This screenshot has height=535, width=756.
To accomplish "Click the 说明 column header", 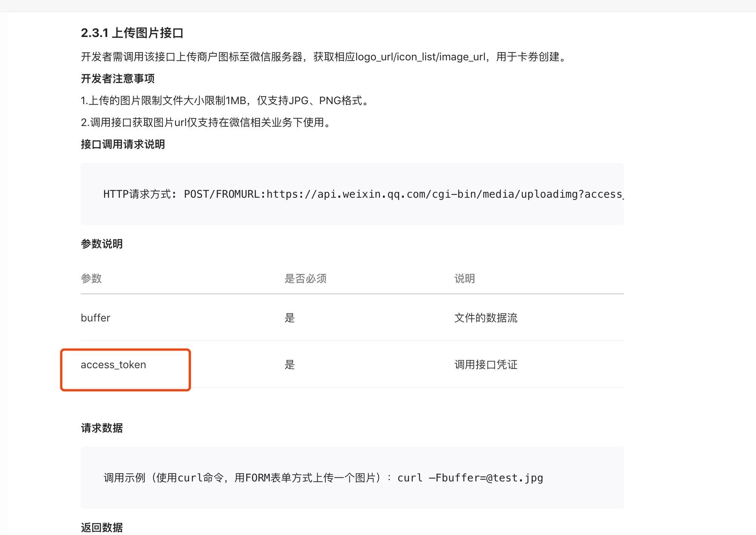I will [464, 278].
